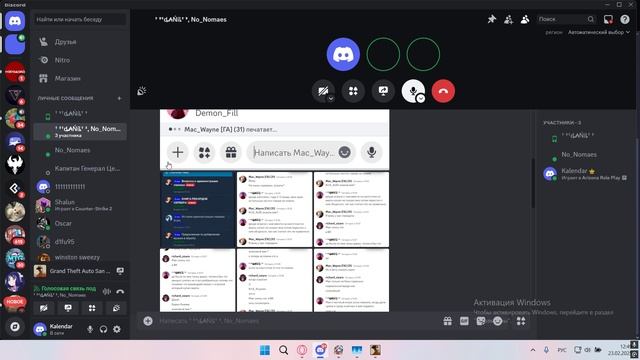Open user settings gear
640x360 pixels.
[117, 329]
